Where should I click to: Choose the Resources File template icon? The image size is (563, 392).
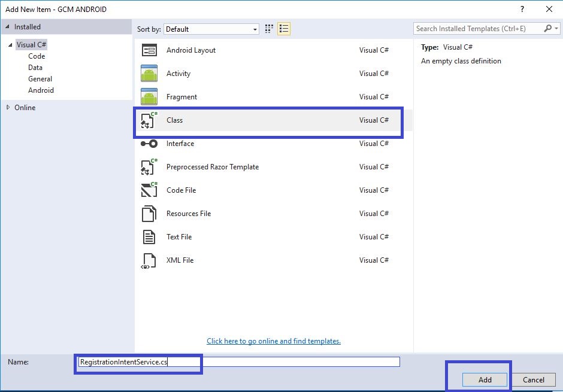[x=149, y=214]
